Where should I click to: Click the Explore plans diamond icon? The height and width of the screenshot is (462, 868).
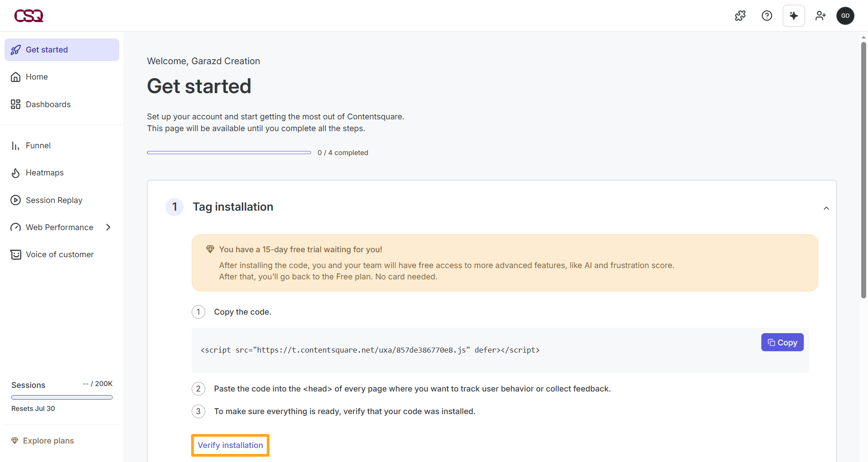tap(15, 441)
